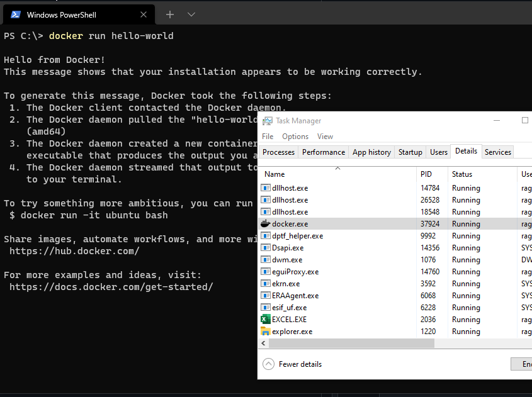Select the EXCEL.EXE process name
The height and width of the screenshot is (397, 532).
(290, 320)
